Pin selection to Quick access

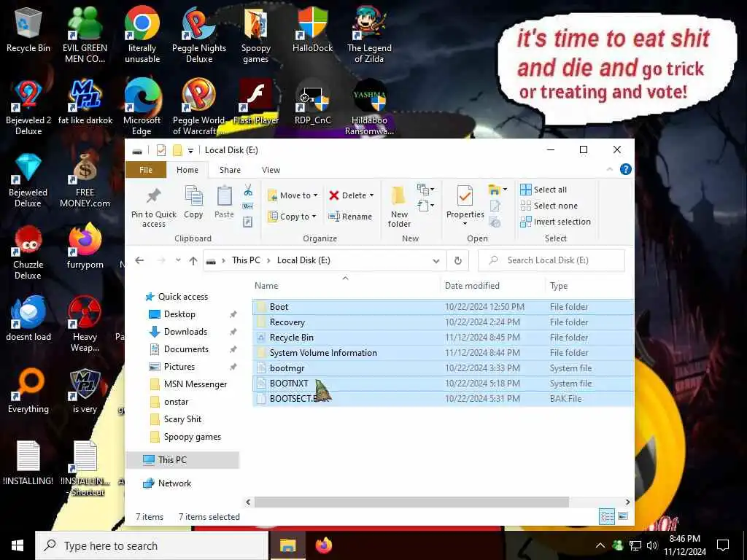pyautogui.click(x=154, y=207)
